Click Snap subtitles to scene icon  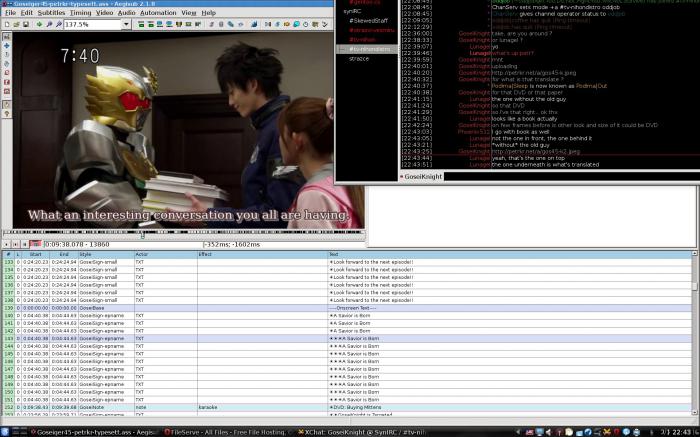[x=188, y=24]
